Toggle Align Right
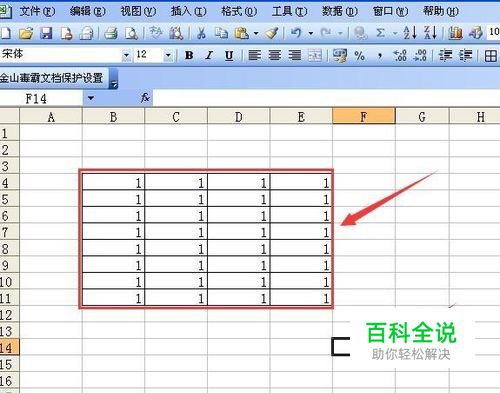500x393 pixels. pyautogui.click(x=294, y=55)
